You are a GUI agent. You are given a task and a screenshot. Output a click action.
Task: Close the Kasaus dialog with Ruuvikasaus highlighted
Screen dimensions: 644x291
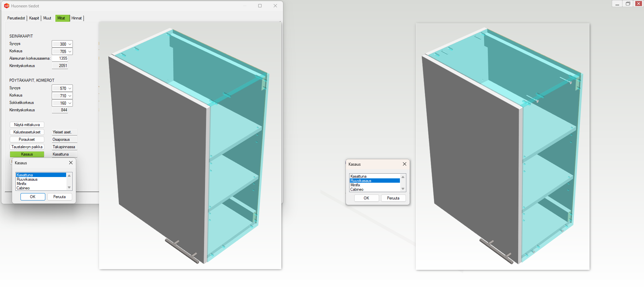[x=405, y=164]
